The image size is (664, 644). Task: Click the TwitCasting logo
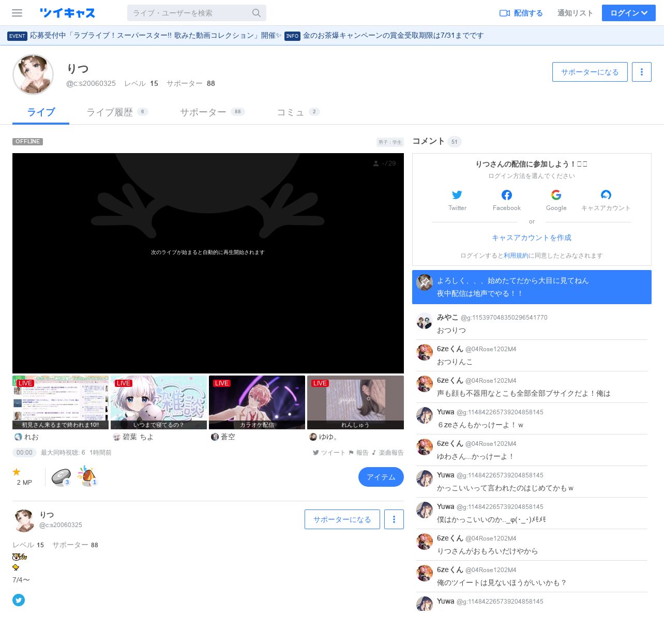pyautogui.click(x=67, y=13)
